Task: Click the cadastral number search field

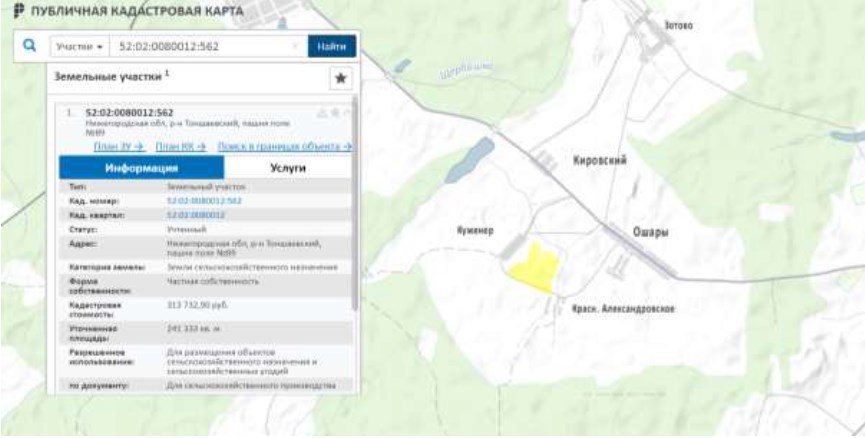Action: click(200, 47)
